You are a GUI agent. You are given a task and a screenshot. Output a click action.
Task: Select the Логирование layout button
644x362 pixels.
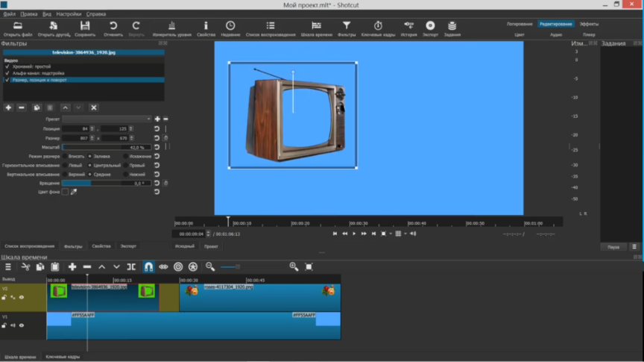519,24
